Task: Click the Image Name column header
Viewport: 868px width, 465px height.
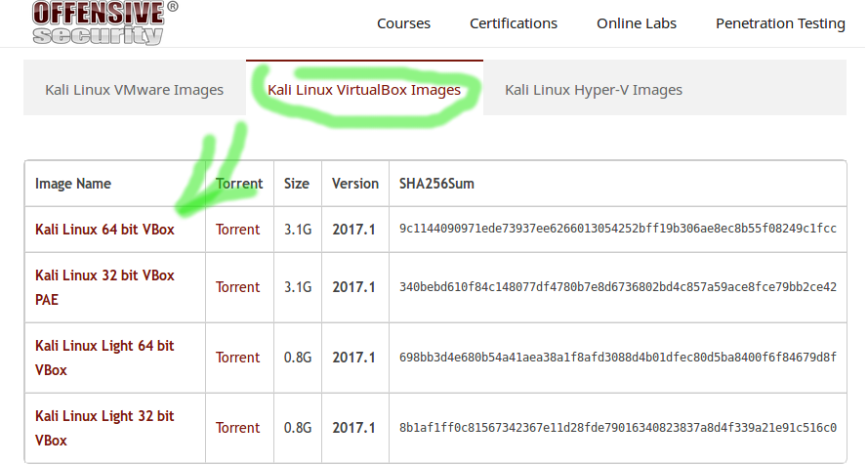Action: point(73,184)
